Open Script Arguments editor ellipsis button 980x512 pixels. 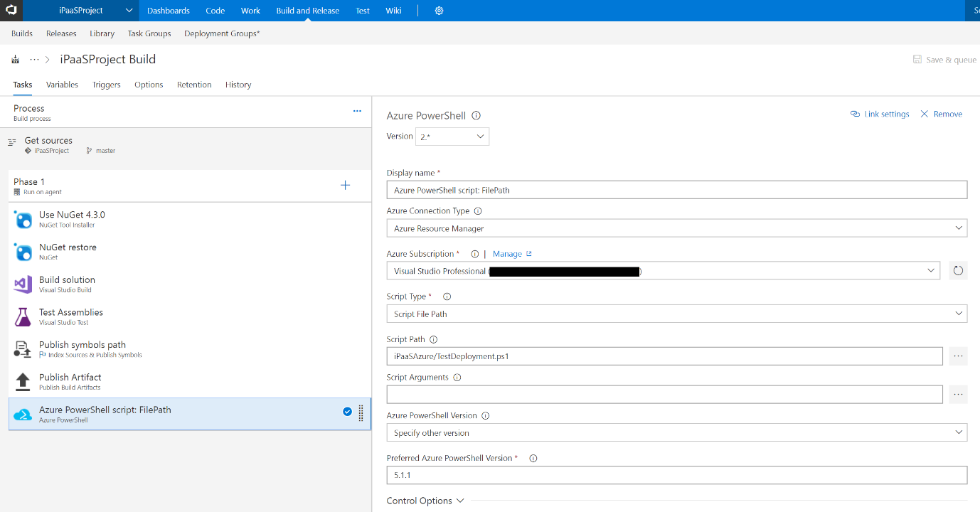958,394
